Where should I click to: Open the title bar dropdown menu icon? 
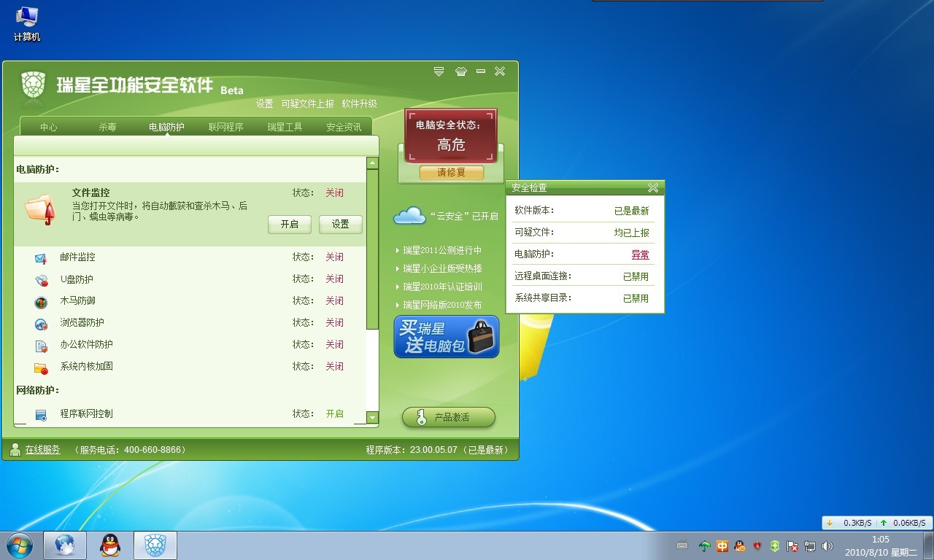tap(439, 71)
